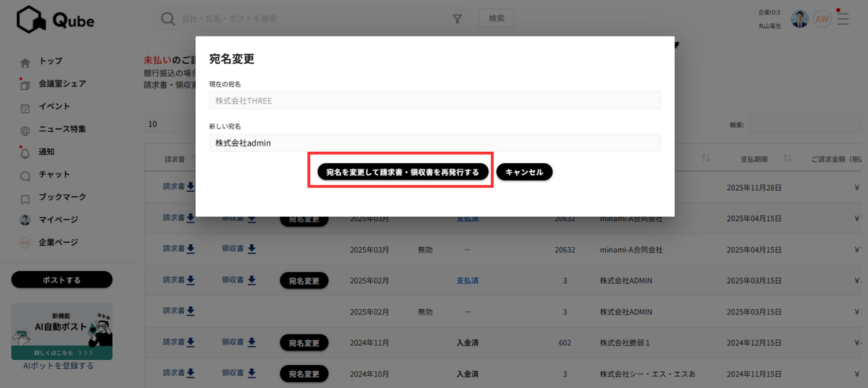This screenshot has width=868, height=388.
Task: Sort by 支払期限 column arrows
Action: click(788, 159)
